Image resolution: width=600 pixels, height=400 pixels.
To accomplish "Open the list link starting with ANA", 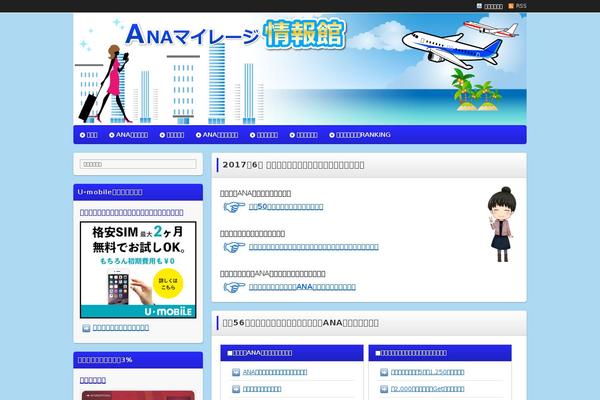I will tap(275, 372).
